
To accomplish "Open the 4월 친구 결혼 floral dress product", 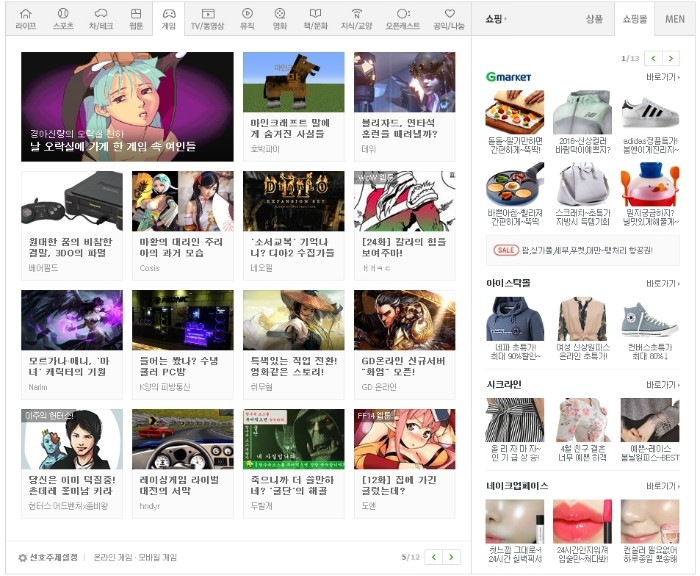I will pos(582,430).
